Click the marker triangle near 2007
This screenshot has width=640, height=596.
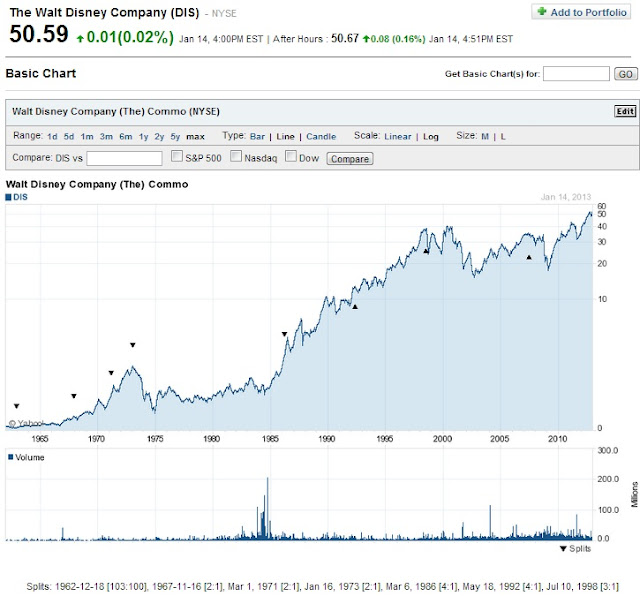pos(529,257)
